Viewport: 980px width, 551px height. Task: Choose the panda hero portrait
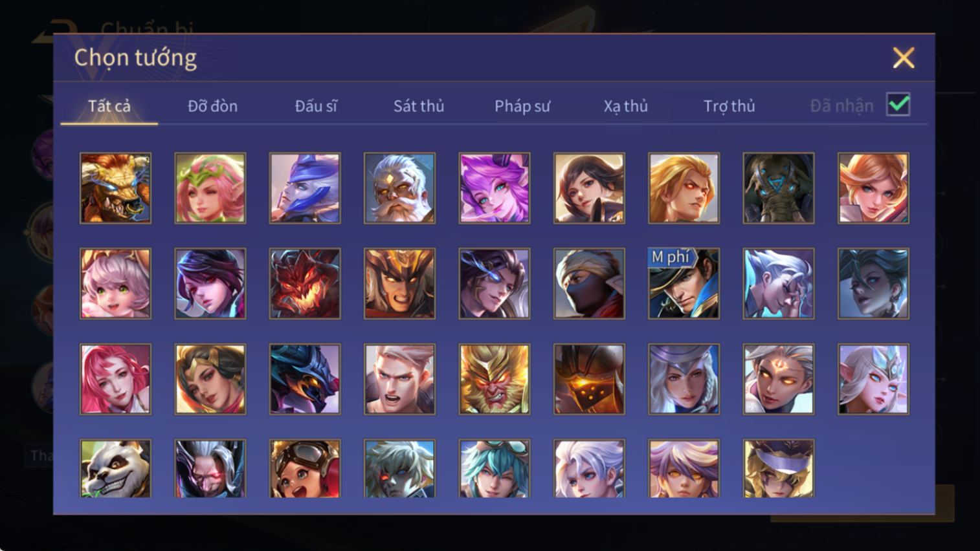coord(115,468)
